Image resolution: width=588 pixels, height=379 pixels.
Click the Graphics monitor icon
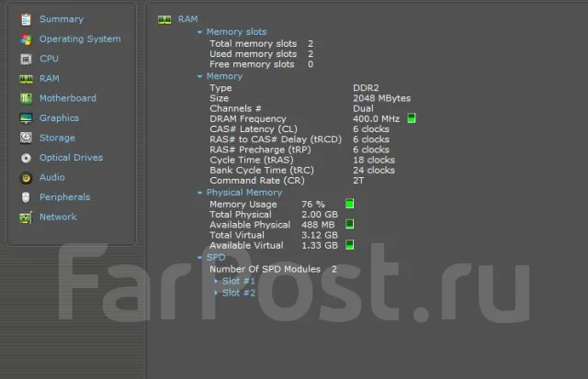point(26,118)
